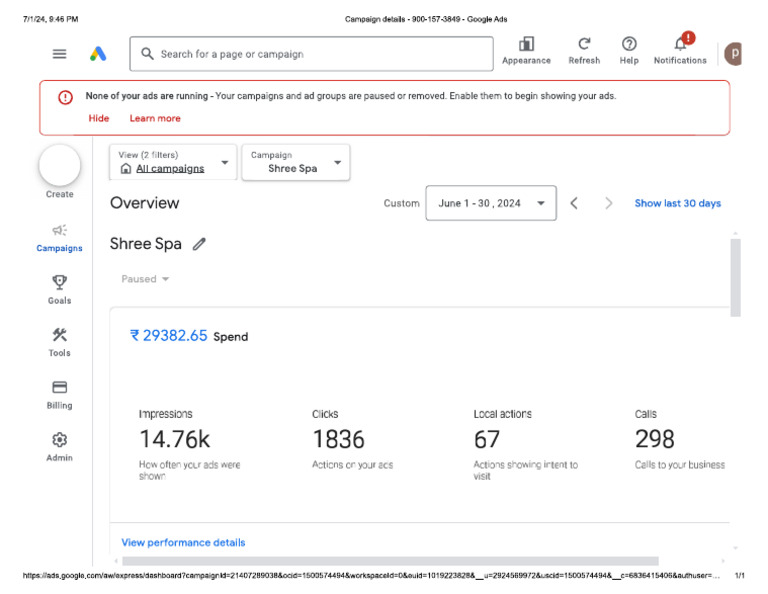Click the Google Ads logo

pos(98,54)
